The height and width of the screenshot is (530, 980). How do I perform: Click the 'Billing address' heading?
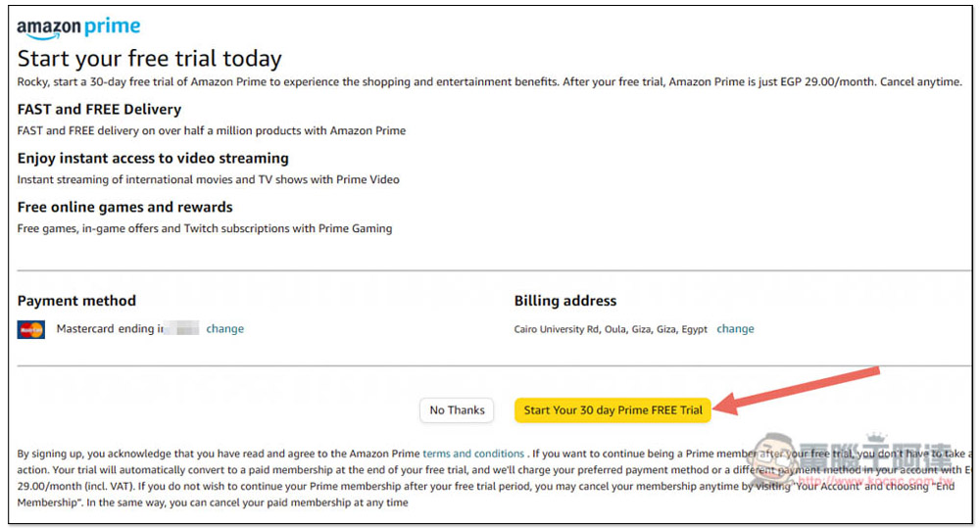(565, 301)
